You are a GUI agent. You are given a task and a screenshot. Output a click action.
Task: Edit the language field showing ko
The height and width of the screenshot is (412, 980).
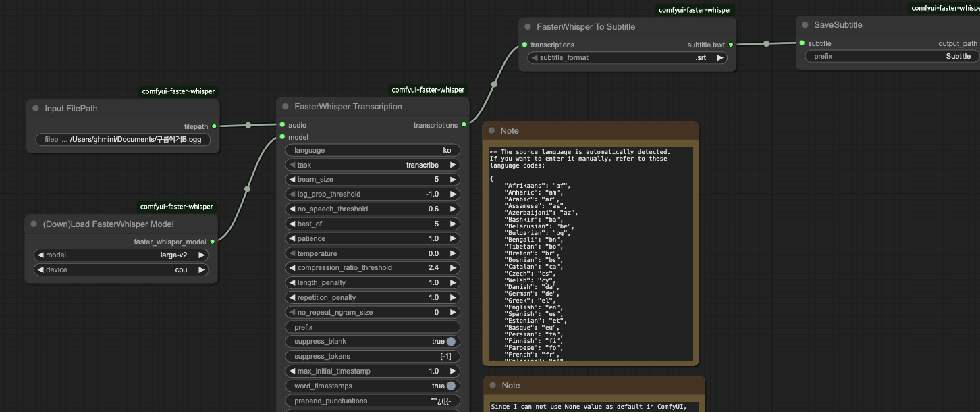click(x=373, y=151)
